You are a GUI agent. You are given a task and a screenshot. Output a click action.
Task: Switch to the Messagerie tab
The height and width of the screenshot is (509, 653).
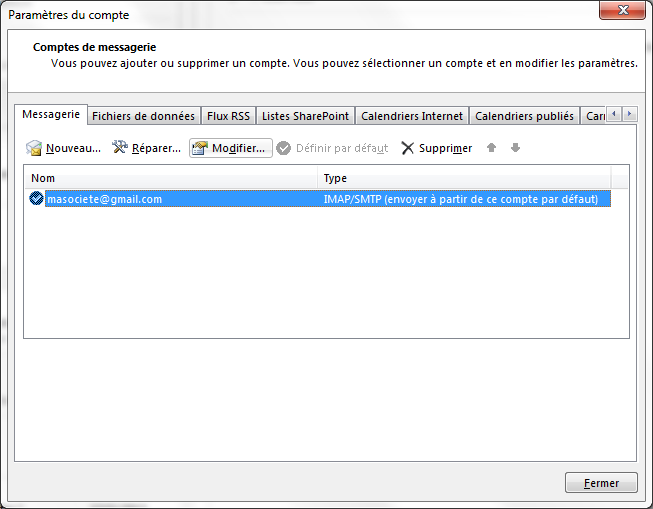51,114
